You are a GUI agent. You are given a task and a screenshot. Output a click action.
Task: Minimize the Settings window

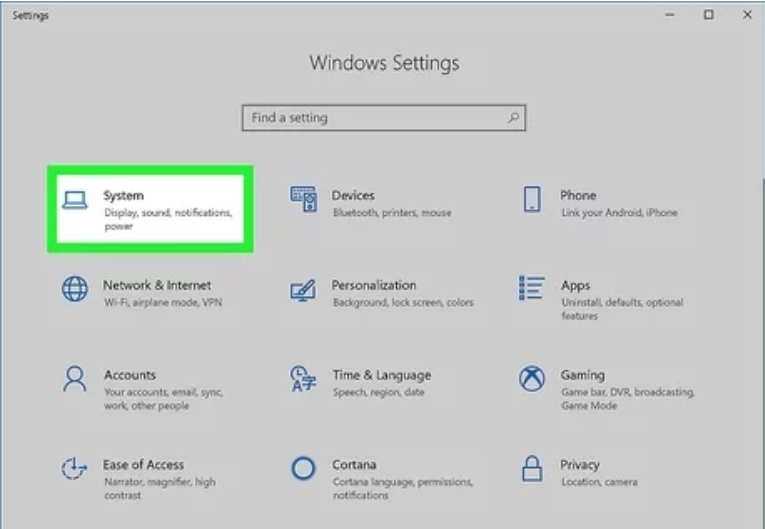tap(670, 15)
